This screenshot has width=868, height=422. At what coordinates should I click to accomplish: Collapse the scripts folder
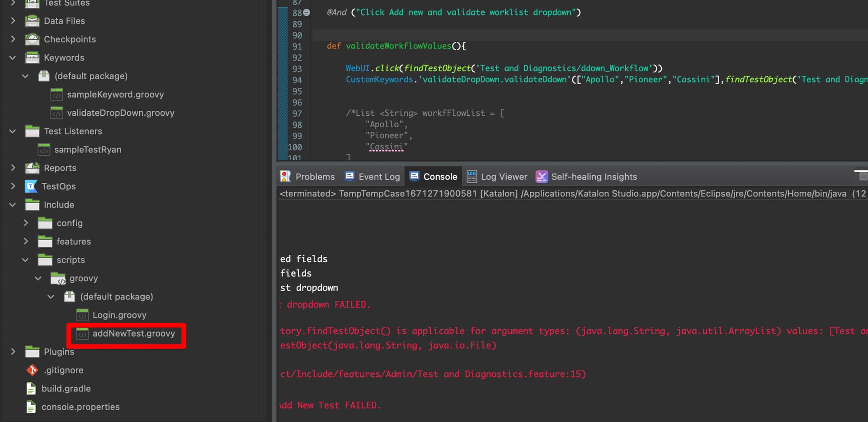pyautogui.click(x=26, y=260)
